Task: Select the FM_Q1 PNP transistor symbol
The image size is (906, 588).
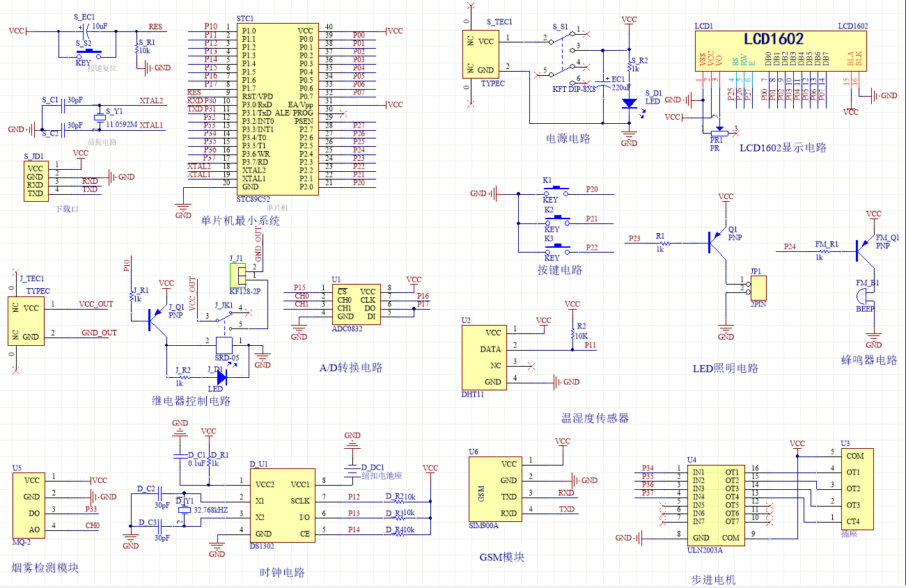Action: point(865,249)
